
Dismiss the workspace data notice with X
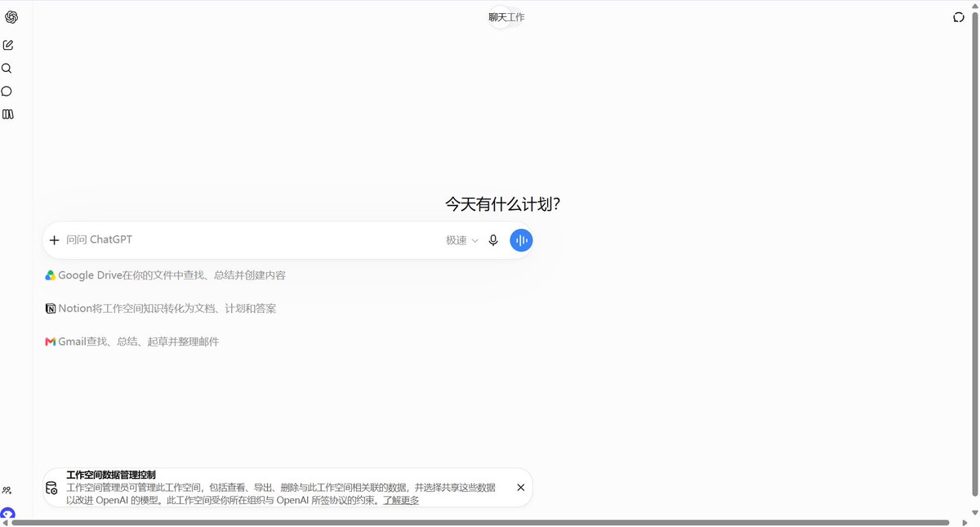[x=521, y=488]
